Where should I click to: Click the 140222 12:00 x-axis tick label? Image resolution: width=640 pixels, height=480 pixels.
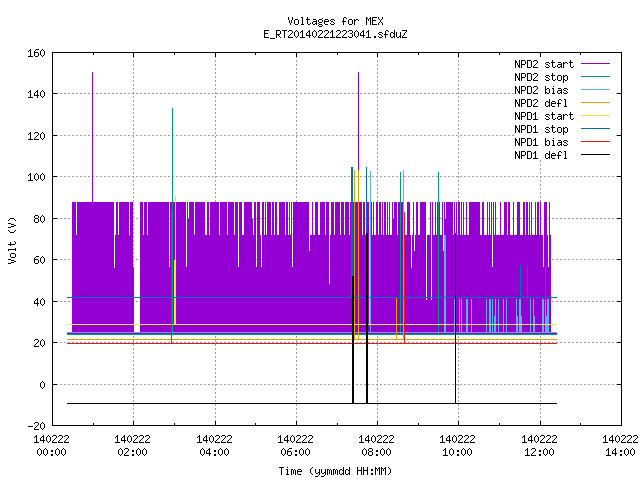[x=539, y=446]
